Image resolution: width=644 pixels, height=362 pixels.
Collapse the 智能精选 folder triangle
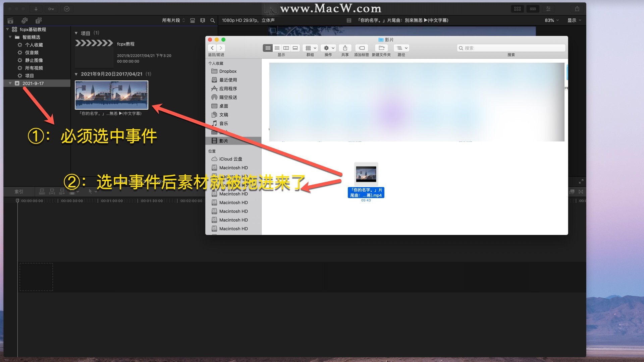pyautogui.click(x=10, y=37)
